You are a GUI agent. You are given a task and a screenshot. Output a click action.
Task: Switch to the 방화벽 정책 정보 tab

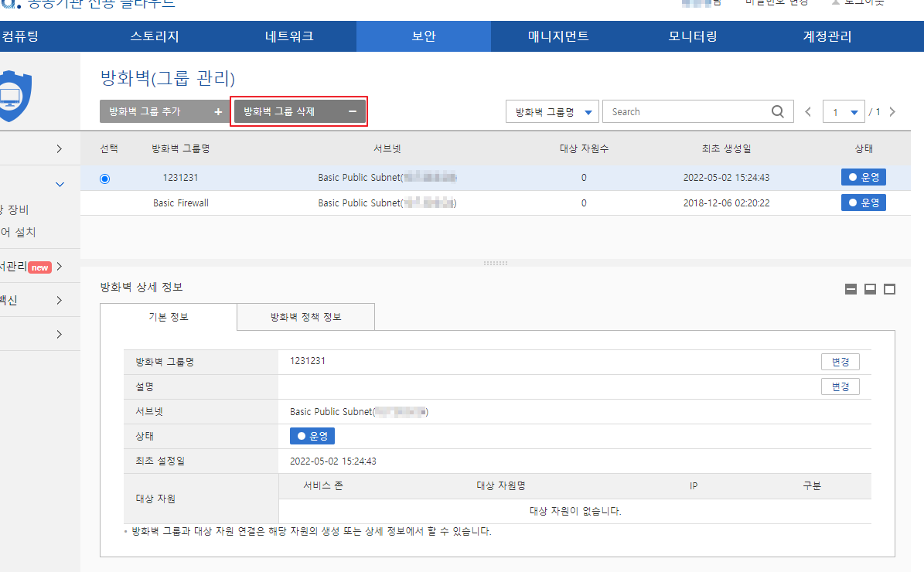pyautogui.click(x=305, y=317)
